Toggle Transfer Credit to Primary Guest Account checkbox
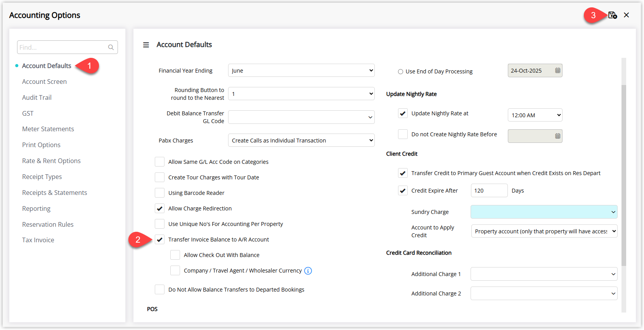This screenshot has width=644, height=330. pyautogui.click(x=403, y=173)
